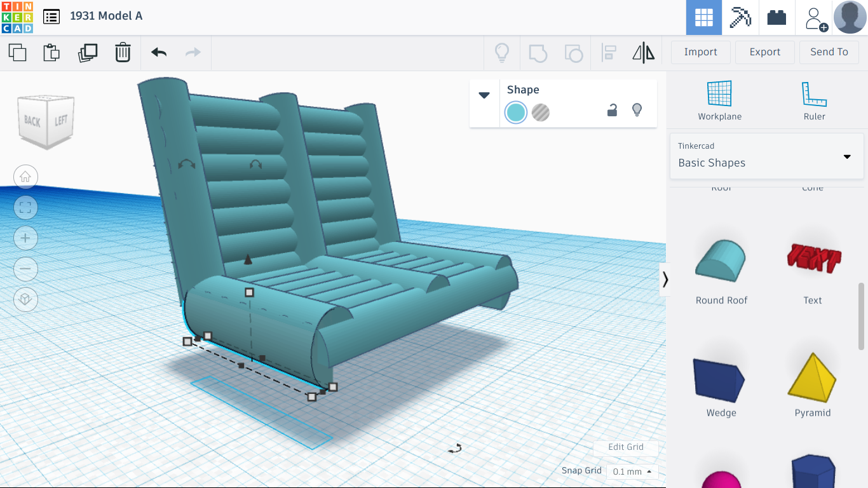Delete selection with trash icon
Image resolution: width=868 pixels, height=488 pixels.
tap(123, 52)
